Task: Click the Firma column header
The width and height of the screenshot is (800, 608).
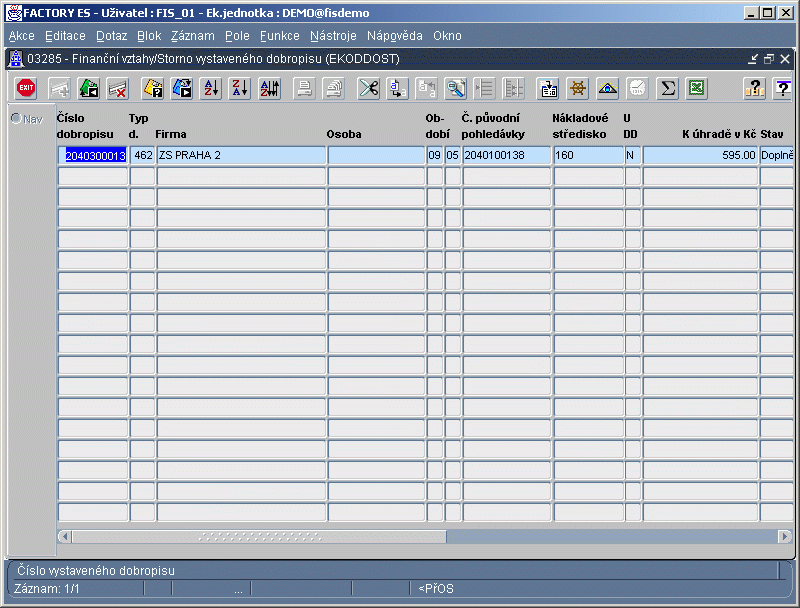Action: (x=170, y=134)
